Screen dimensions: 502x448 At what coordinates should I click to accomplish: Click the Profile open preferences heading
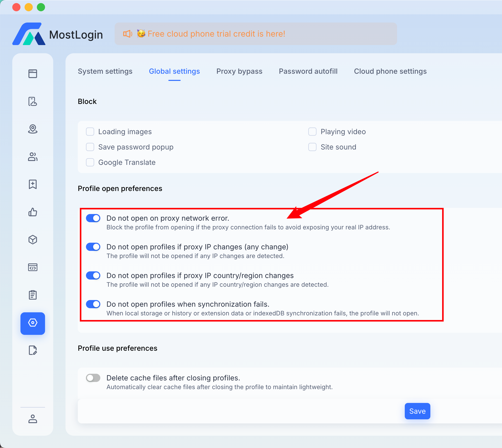point(120,188)
